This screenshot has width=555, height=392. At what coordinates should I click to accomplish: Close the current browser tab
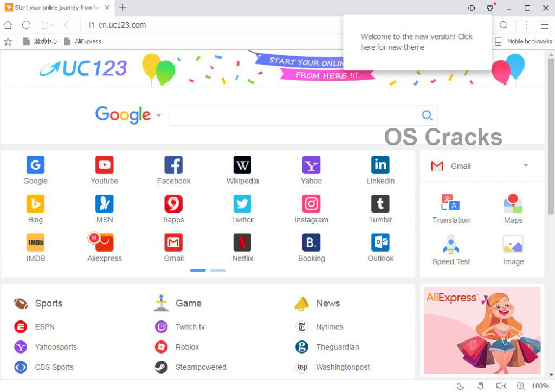click(x=107, y=8)
